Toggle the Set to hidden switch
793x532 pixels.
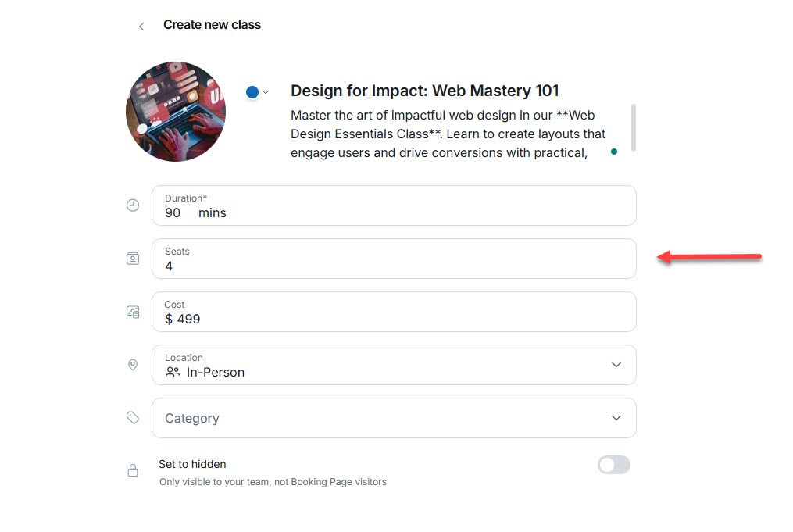pos(613,466)
